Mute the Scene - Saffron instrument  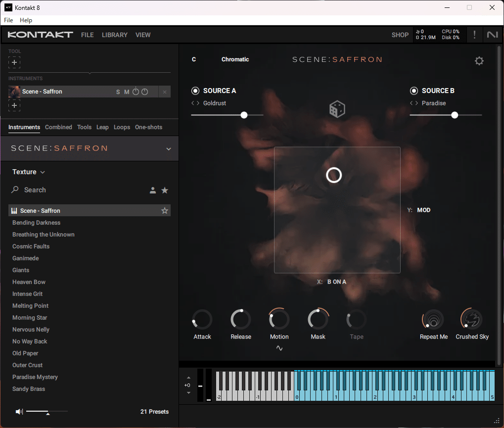[127, 92]
